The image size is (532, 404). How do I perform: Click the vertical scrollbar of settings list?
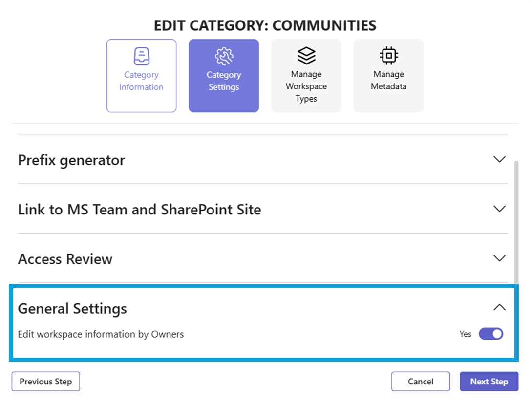pos(516,222)
